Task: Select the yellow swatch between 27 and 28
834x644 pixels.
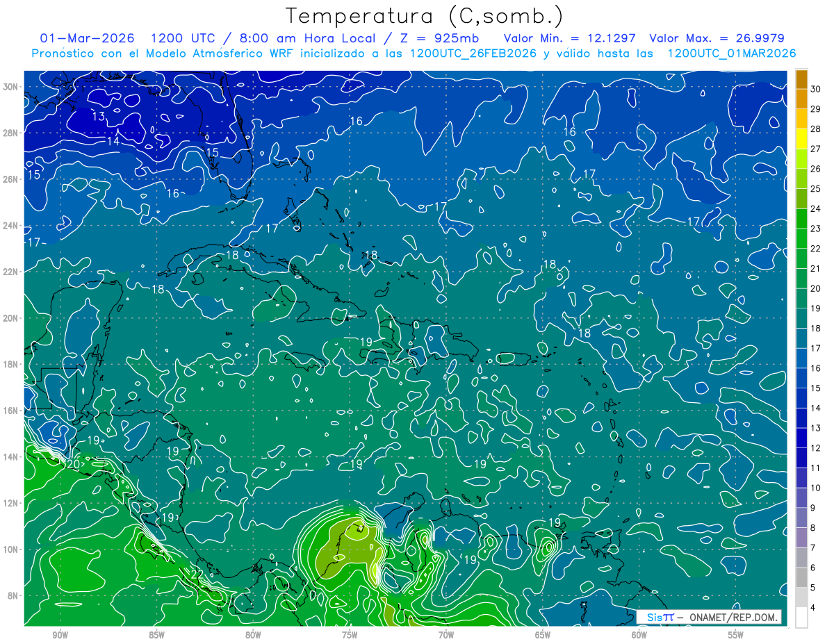Action: 801,139
